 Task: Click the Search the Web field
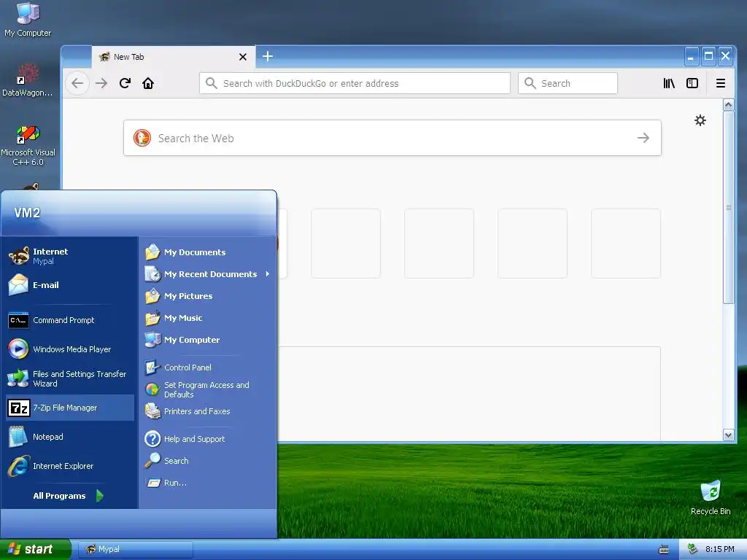click(x=392, y=138)
